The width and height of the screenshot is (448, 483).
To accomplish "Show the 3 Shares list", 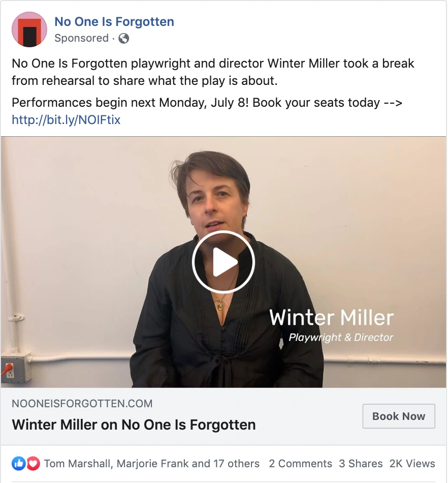I will (361, 464).
